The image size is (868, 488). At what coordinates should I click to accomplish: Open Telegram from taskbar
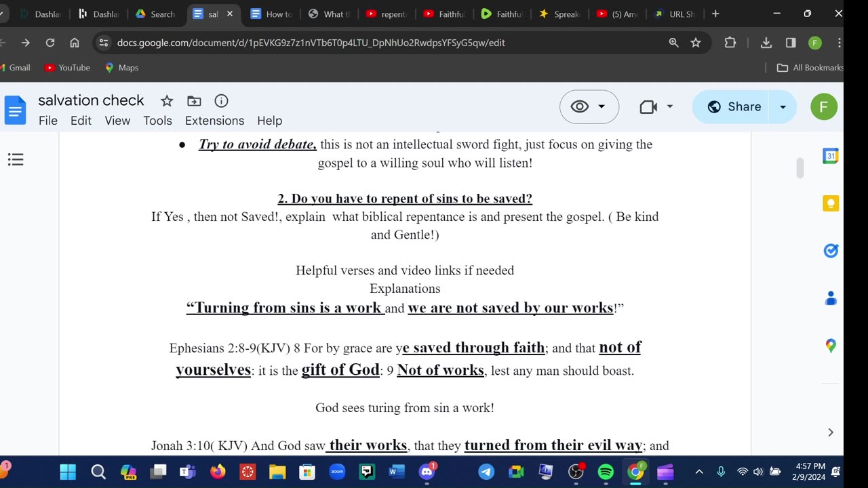pos(486,472)
